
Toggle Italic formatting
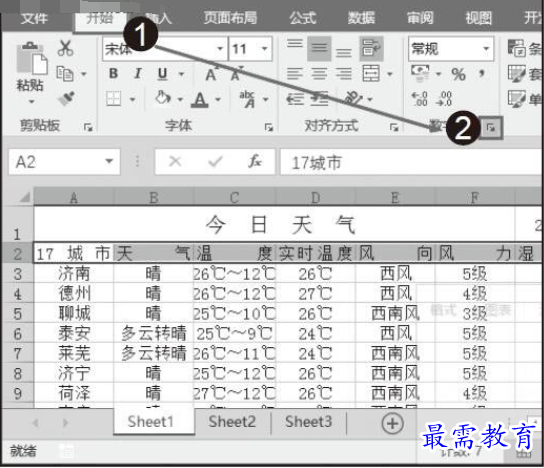pos(138,74)
